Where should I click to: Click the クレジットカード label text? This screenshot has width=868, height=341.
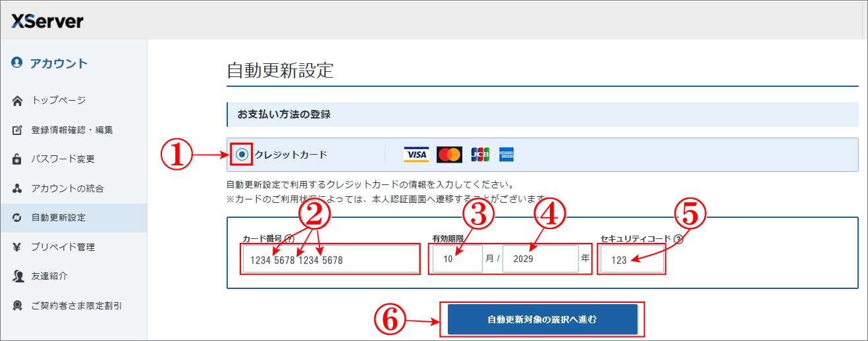[290, 155]
